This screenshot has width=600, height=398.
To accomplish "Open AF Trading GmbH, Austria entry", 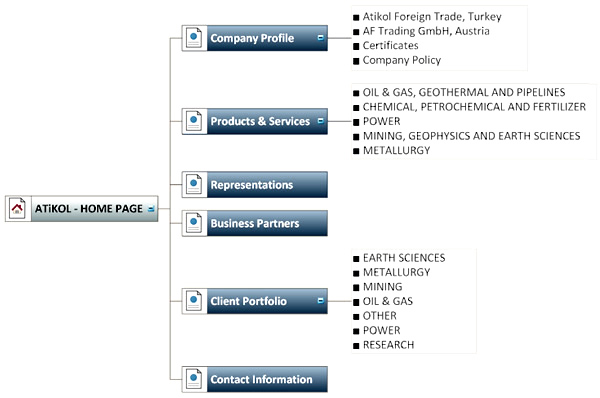I will tap(426, 31).
